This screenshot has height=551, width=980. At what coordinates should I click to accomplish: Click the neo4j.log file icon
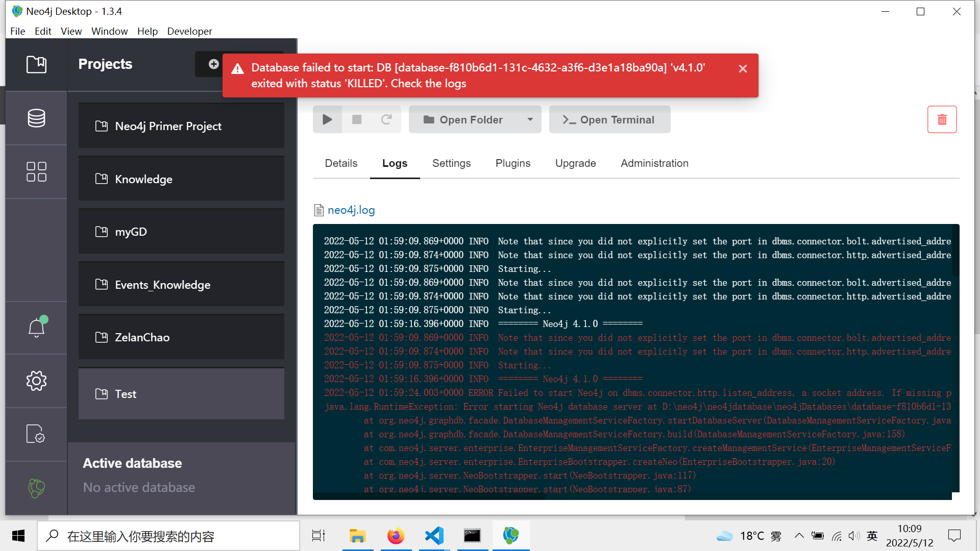[318, 210]
